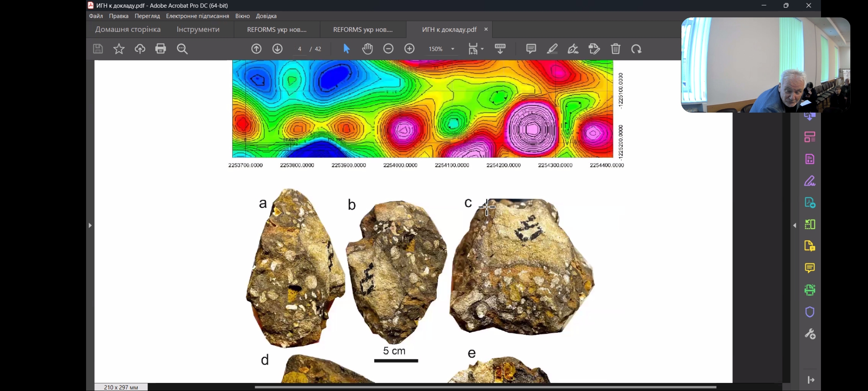Select the Highlight text tool
This screenshot has width=868, height=391.
(x=552, y=49)
